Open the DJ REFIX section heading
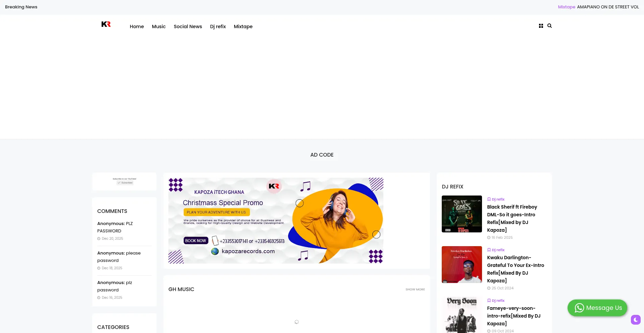 452,186
